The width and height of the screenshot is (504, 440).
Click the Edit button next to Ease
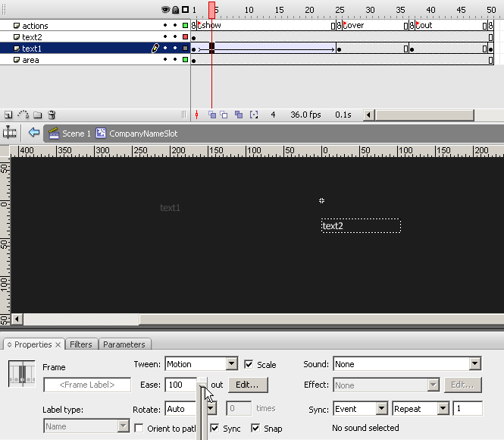[x=247, y=385]
